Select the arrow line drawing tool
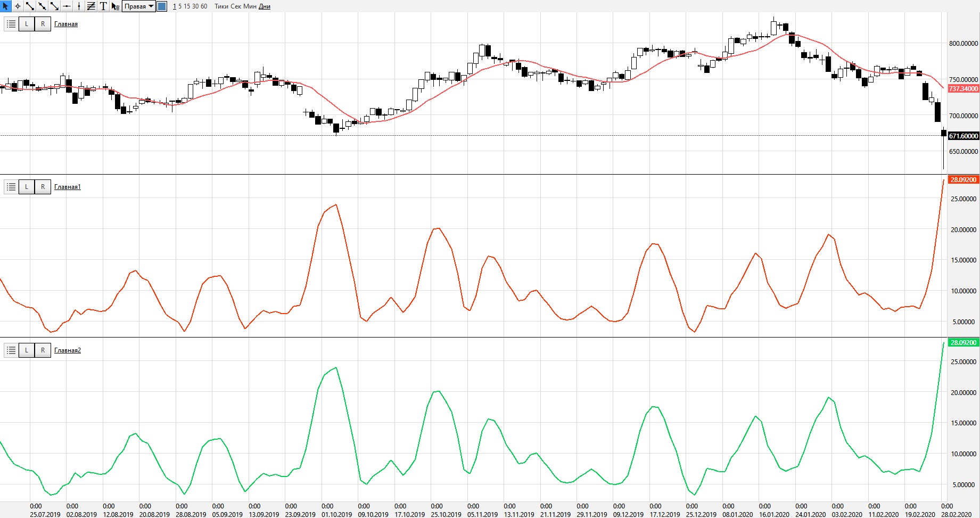This screenshot has height=518, width=980. click(x=54, y=6)
